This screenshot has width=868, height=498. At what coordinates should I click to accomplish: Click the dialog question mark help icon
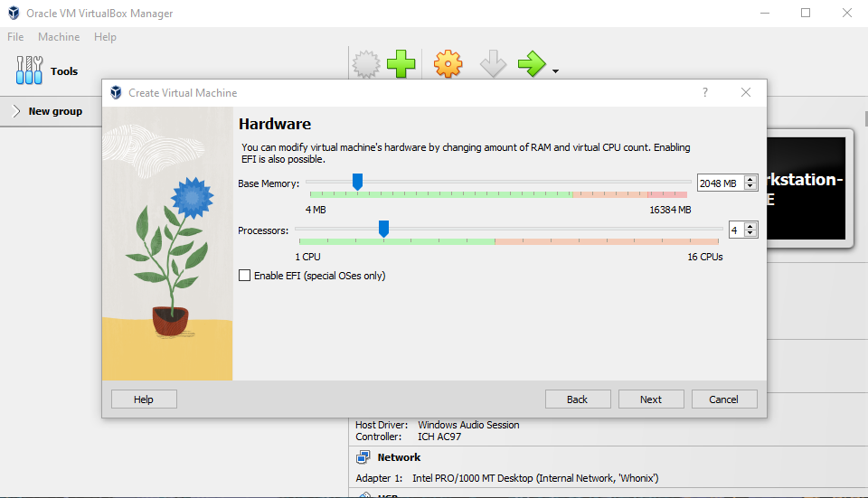(x=704, y=92)
